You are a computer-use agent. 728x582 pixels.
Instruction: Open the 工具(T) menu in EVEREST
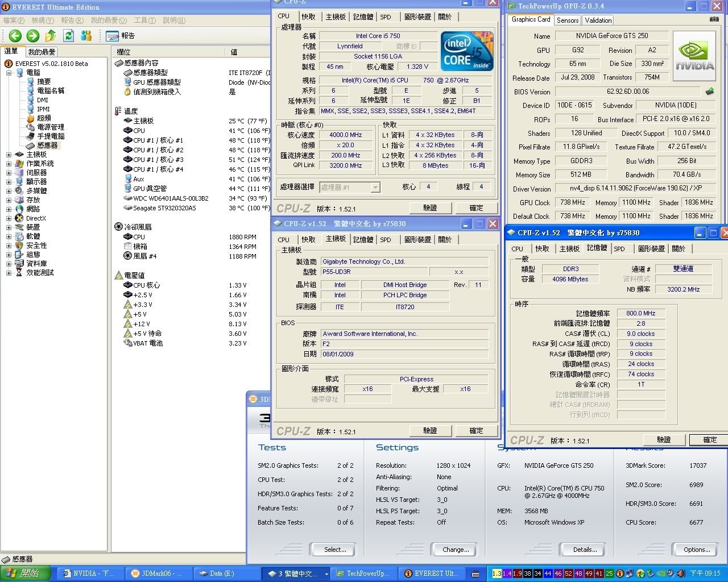click(x=144, y=20)
